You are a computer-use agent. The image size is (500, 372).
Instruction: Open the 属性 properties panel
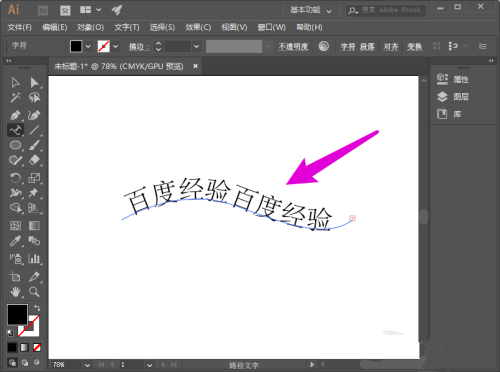453,79
